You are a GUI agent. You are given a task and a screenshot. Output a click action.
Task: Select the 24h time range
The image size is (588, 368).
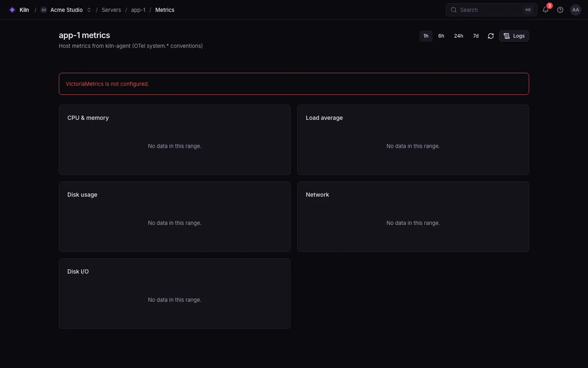tap(459, 36)
